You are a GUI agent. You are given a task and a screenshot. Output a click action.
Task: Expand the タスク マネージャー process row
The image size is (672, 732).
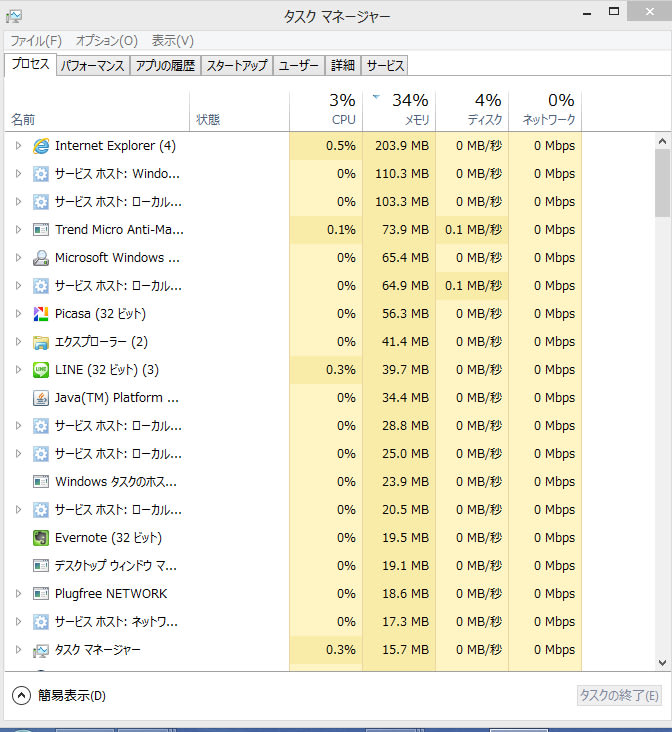coord(18,650)
